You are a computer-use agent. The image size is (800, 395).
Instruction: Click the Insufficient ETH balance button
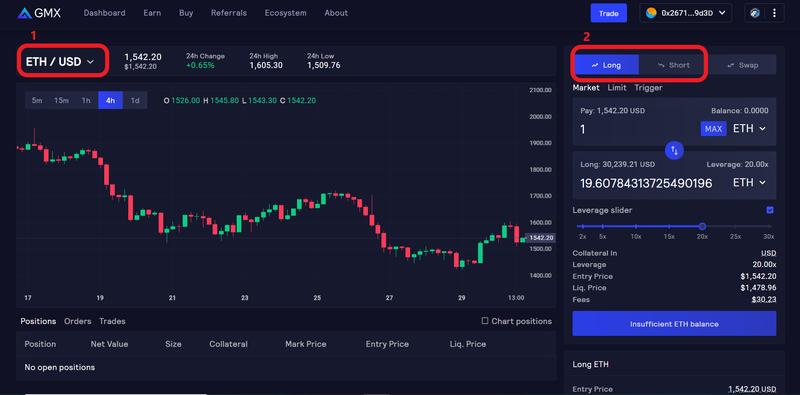[674, 324]
